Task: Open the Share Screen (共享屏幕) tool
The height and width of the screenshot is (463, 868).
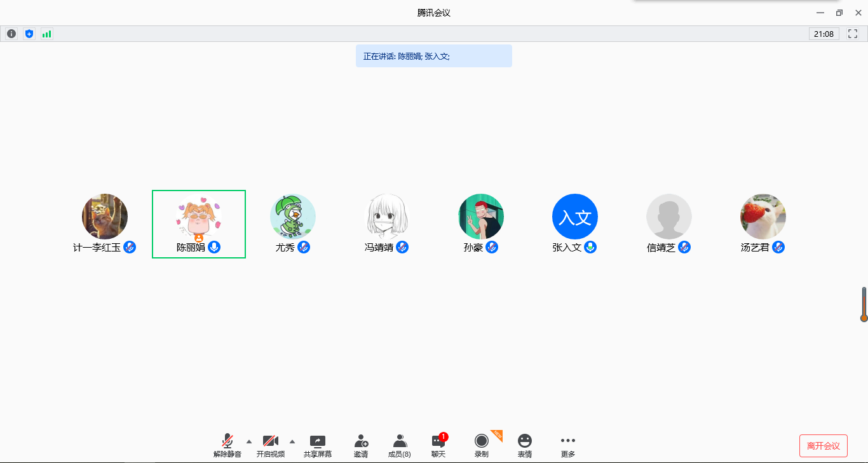Action: pos(317,446)
